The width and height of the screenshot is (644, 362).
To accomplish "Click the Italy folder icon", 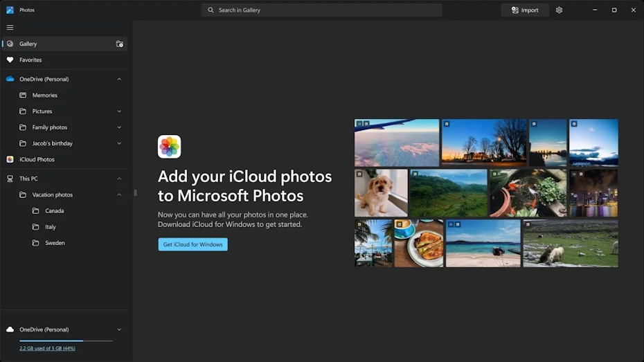I will pyautogui.click(x=36, y=226).
